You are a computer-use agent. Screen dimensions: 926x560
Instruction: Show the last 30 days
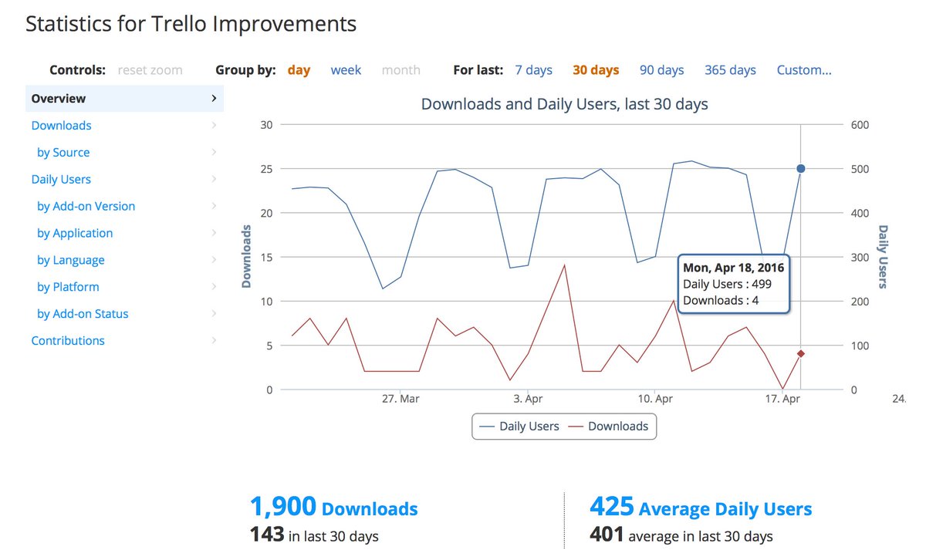coord(596,70)
